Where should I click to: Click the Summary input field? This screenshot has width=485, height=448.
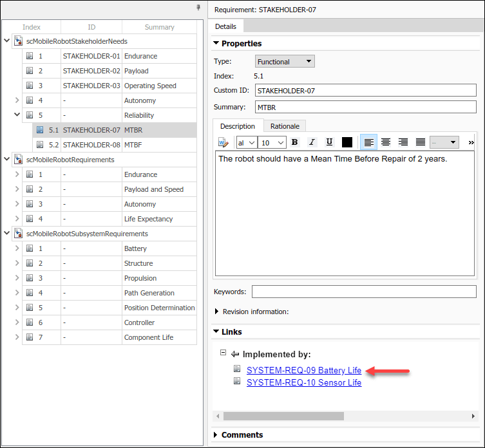[x=366, y=107]
